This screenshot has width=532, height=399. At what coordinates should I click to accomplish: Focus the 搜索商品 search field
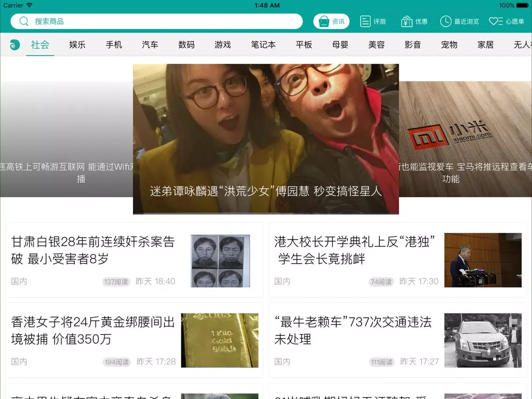pyautogui.click(x=156, y=22)
